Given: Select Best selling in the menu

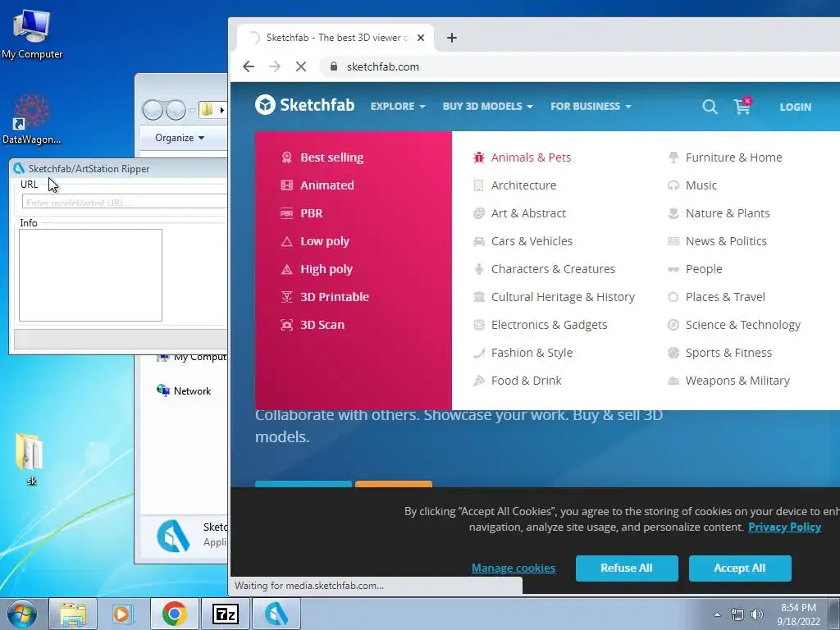Looking at the screenshot, I should 322,157.
